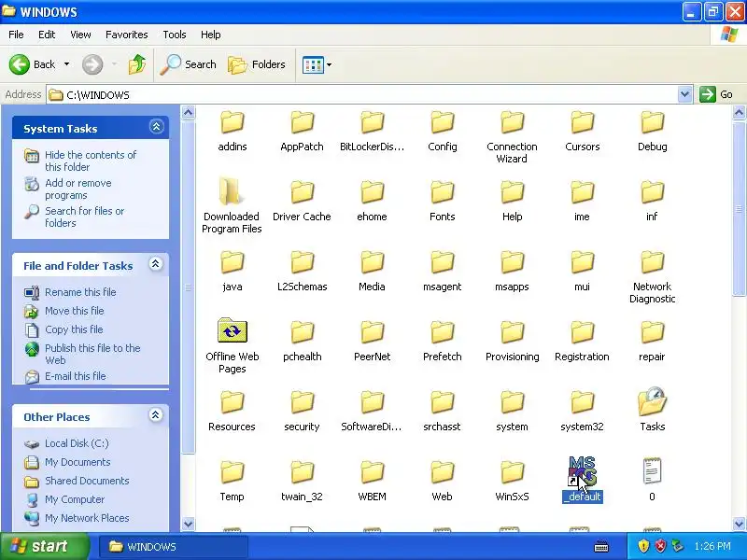Click the red shield tray icon

click(661, 546)
